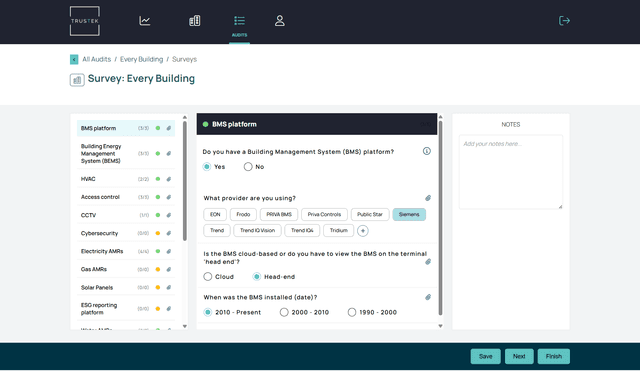This screenshot has width=640, height=371.
Task: Click attachment icon for Solar Panels row
Action: pos(169,287)
